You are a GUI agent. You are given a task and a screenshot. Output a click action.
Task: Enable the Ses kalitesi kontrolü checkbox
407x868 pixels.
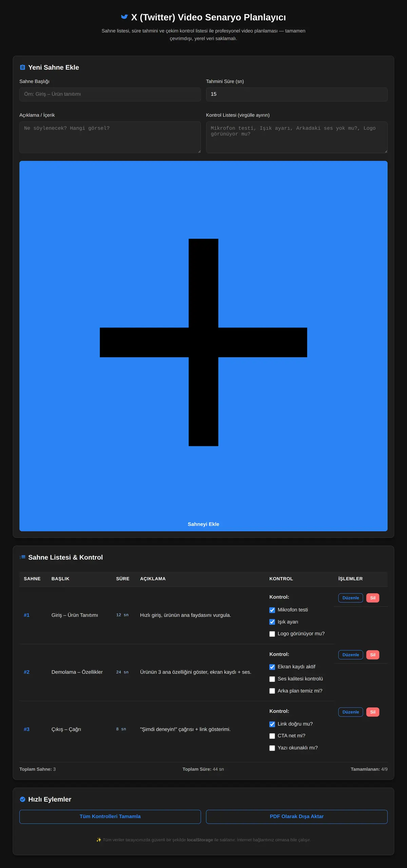coord(272,679)
